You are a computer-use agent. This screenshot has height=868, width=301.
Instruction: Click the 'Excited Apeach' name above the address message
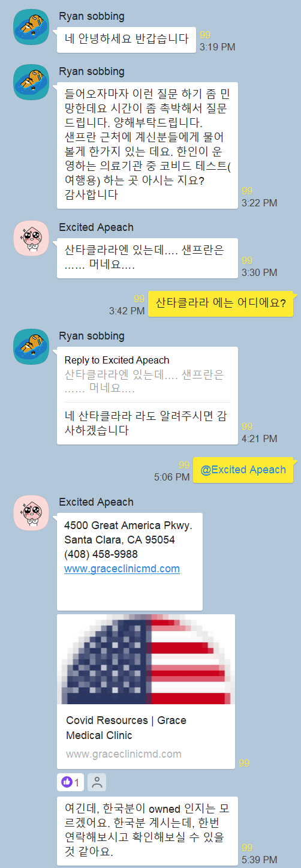(97, 502)
